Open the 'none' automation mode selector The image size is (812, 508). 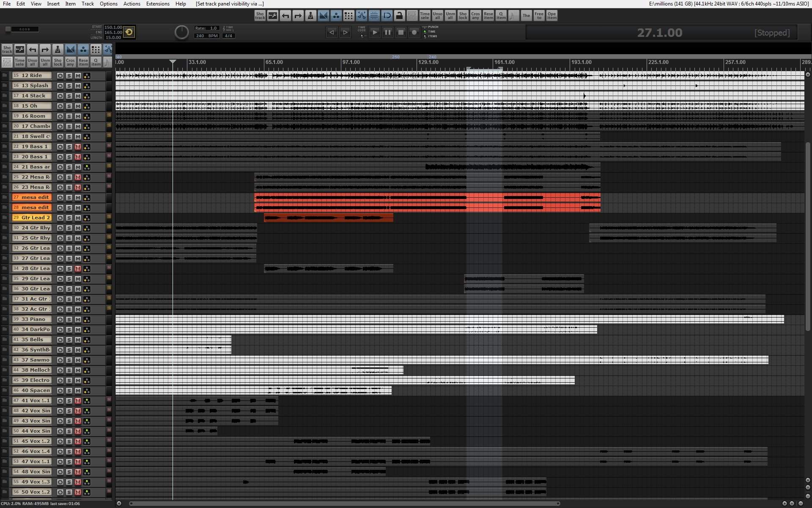[25, 29]
